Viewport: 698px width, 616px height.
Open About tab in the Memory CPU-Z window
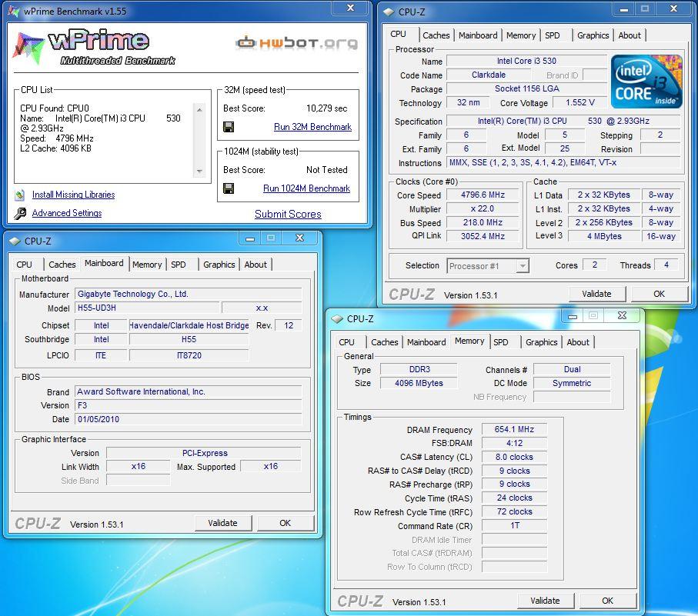click(578, 342)
